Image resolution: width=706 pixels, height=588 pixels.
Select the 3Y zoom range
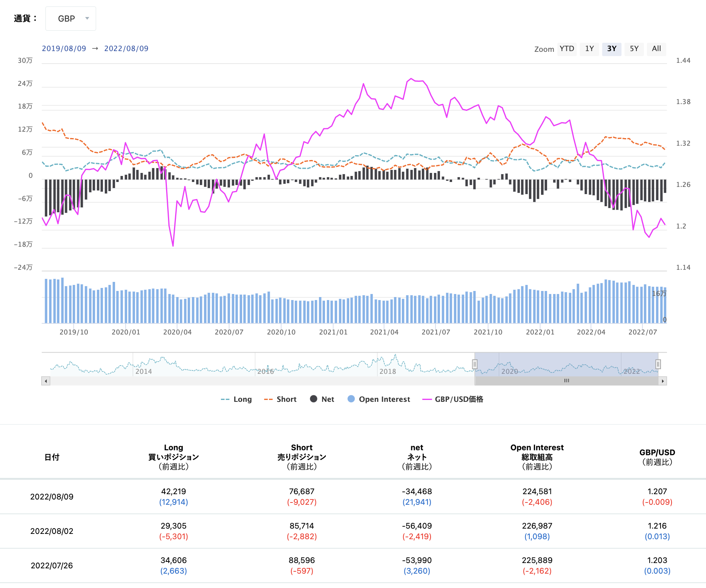(x=612, y=49)
